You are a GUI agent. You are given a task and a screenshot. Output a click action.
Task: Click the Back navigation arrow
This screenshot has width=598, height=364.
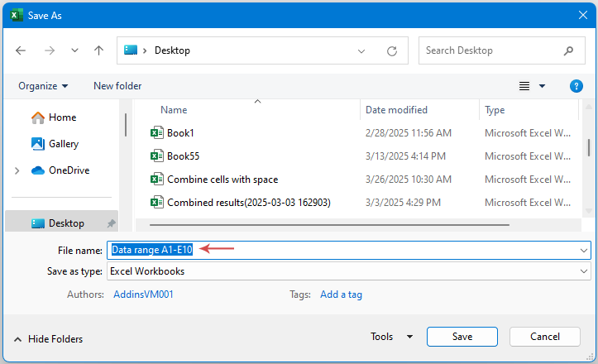pyautogui.click(x=22, y=50)
